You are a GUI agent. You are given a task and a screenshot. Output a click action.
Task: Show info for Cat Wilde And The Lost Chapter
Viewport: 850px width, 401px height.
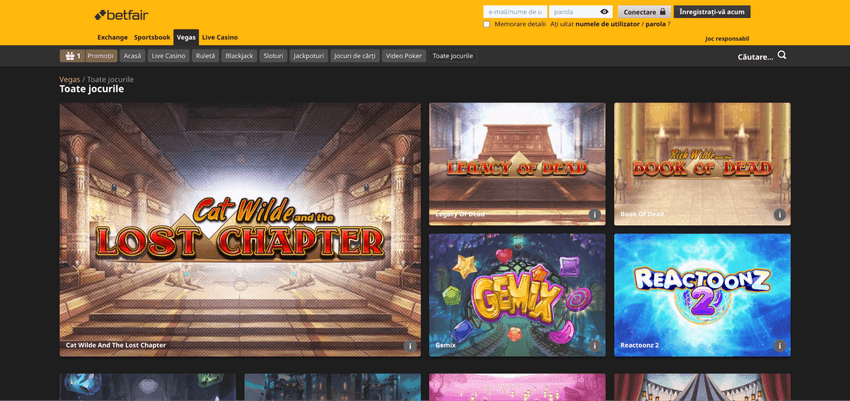(410, 346)
